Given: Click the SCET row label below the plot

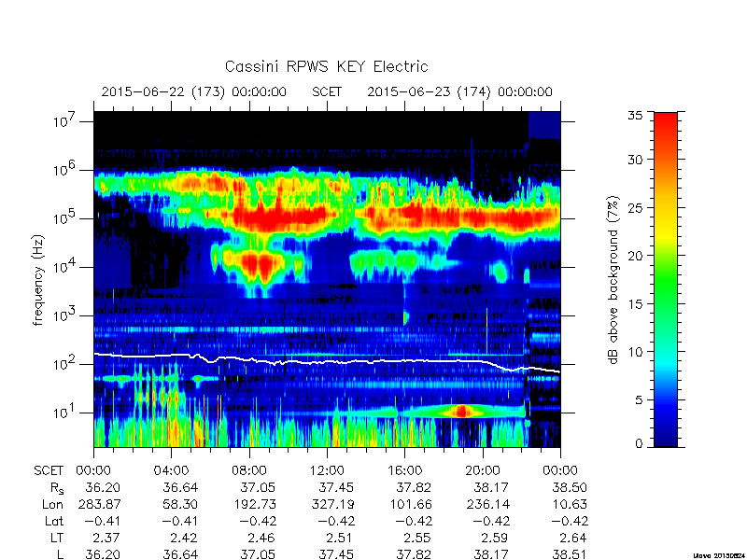Looking at the screenshot, I should coord(49,470).
